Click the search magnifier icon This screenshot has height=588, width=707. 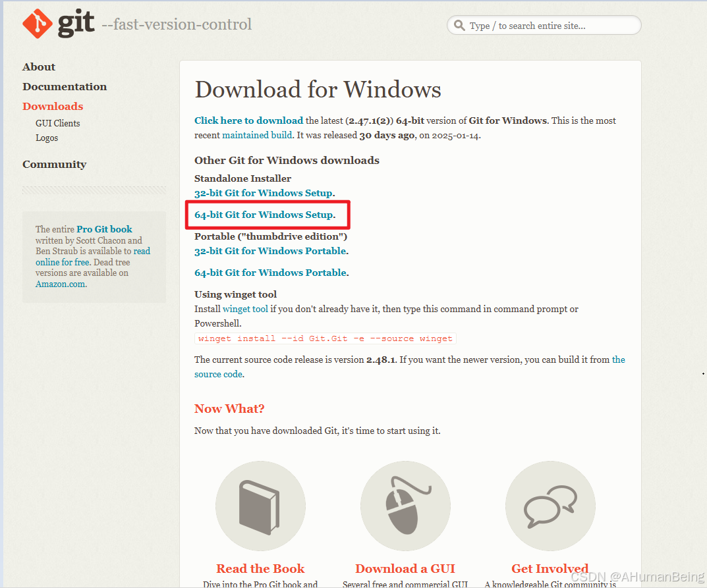click(459, 25)
